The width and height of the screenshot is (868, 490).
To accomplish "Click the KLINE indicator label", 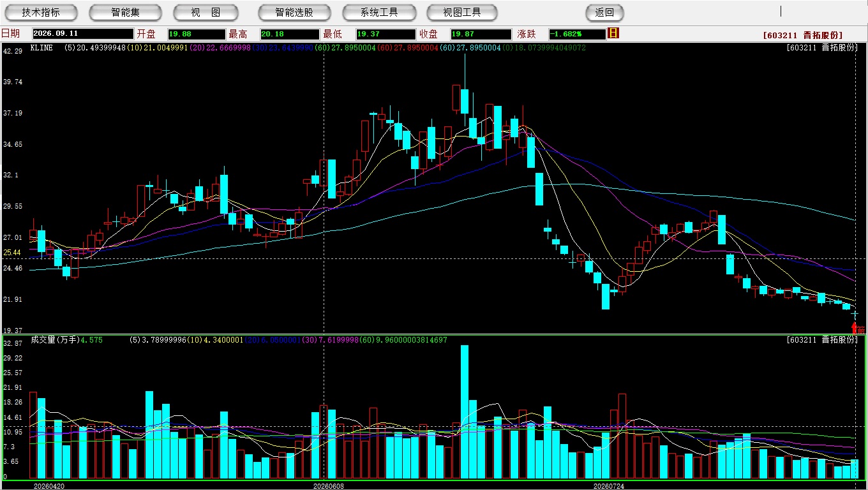I will click(41, 48).
